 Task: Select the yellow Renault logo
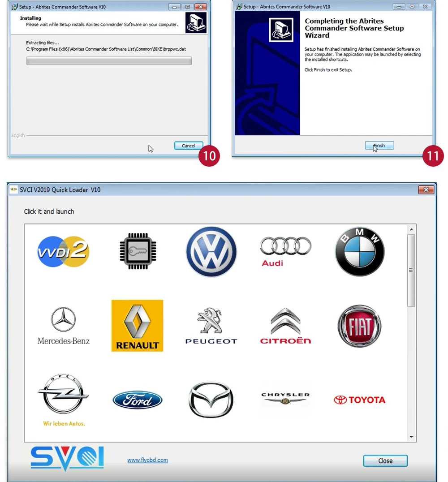click(138, 326)
